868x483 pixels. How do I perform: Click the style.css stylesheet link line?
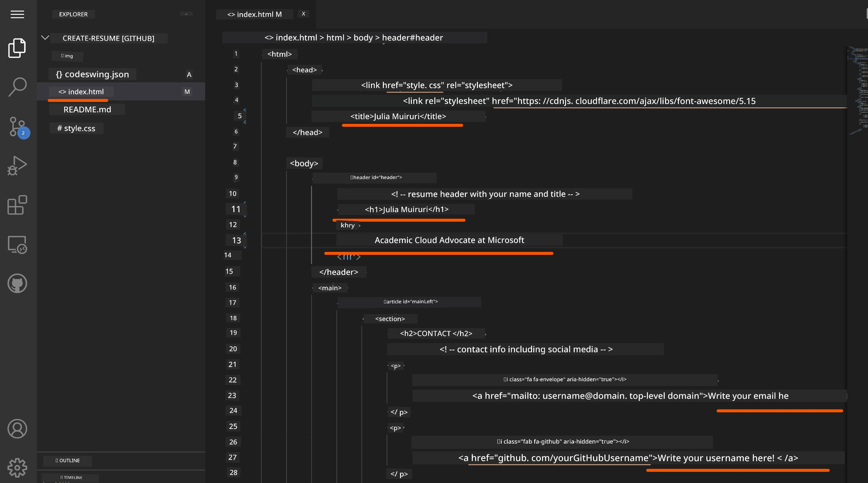coord(437,85)
